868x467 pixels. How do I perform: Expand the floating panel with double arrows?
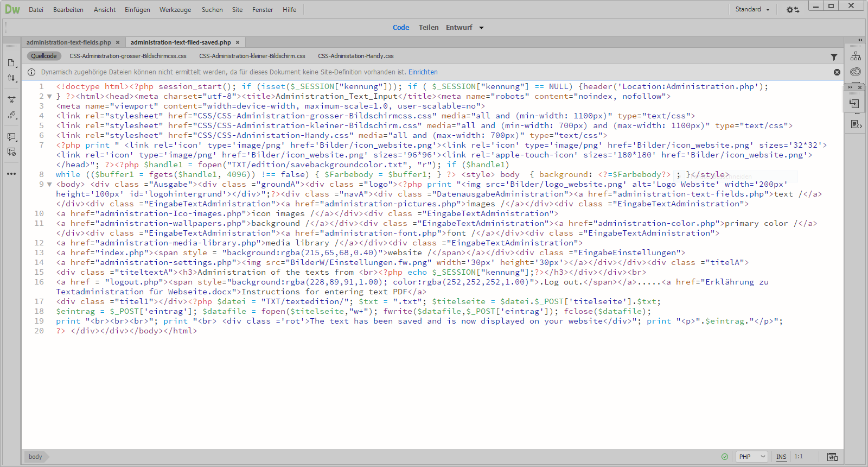[851, 87]
